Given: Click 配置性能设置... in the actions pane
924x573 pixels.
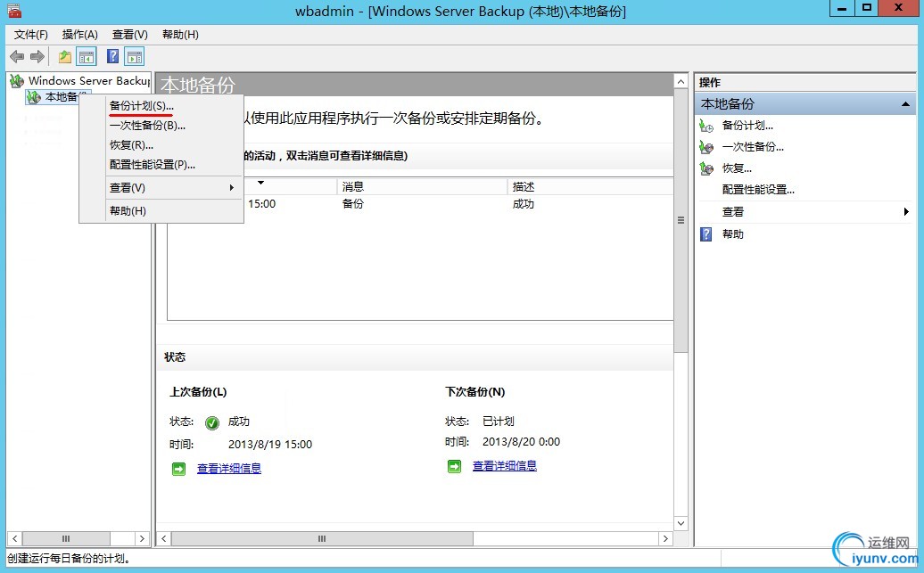Looking at the screenshot, I should tap(758, 190).
